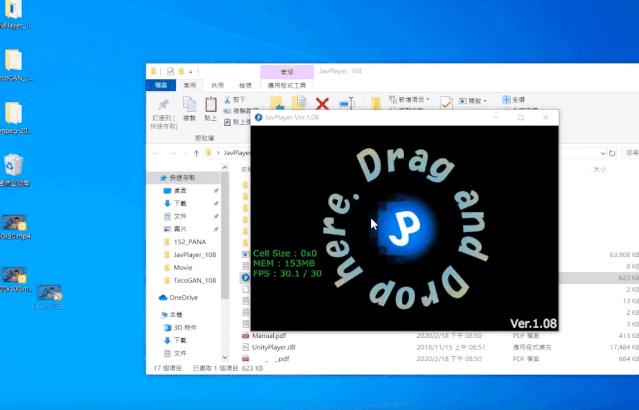Open TecoGAN_108 folder in navigation pane
639x410 pixels.
(x=190, y=280)
